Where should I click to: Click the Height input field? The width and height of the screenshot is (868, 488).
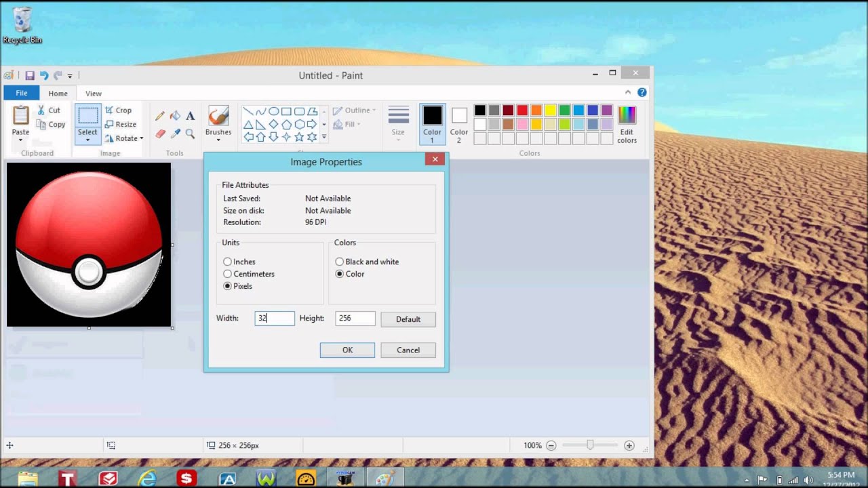(x=355, y=318)
